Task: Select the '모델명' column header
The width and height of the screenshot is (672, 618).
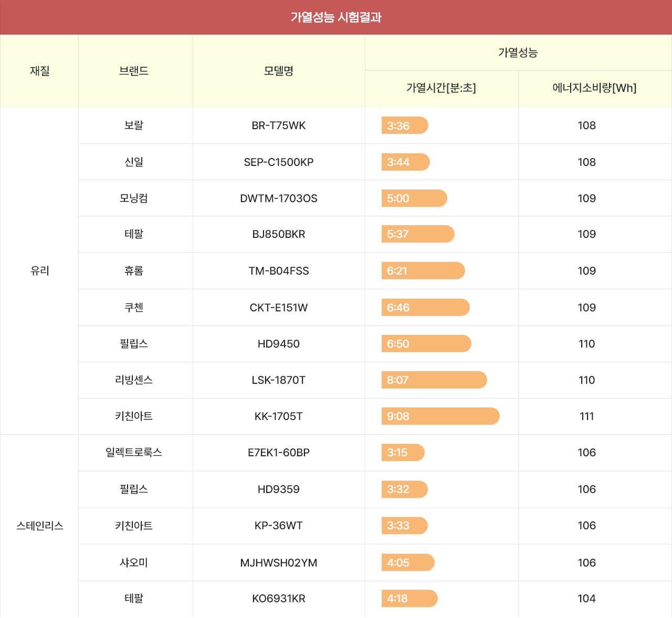Action: [279, 71]
